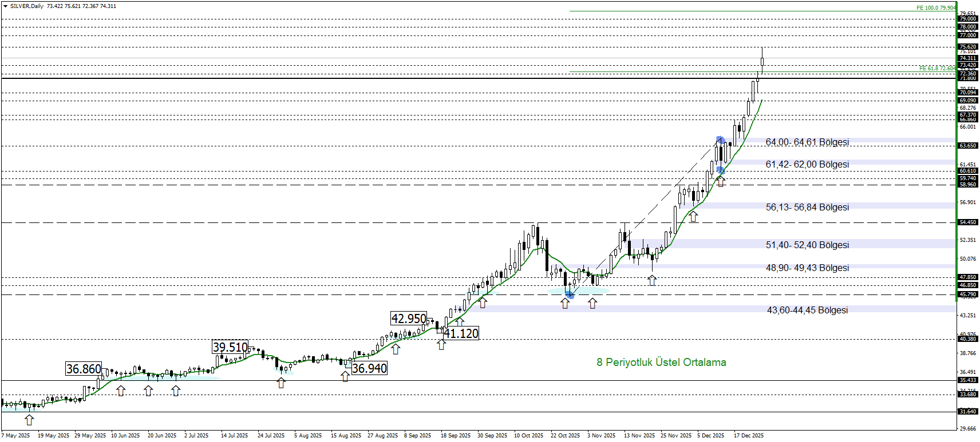
Task: Click the 70.094 price axis level
Action: point(968,92)
